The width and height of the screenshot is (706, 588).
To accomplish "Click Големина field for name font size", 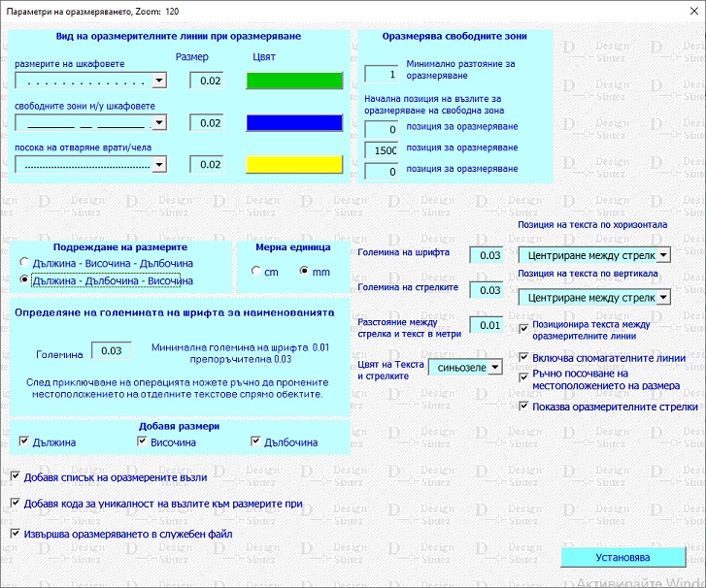I will click(x=112, y=350).
